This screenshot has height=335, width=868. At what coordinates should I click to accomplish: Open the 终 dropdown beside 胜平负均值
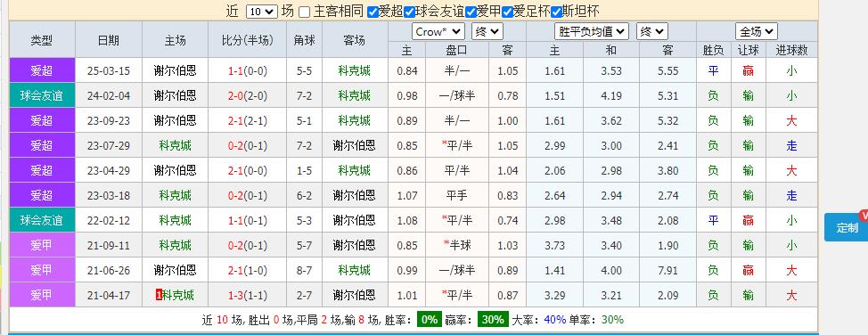652,31
